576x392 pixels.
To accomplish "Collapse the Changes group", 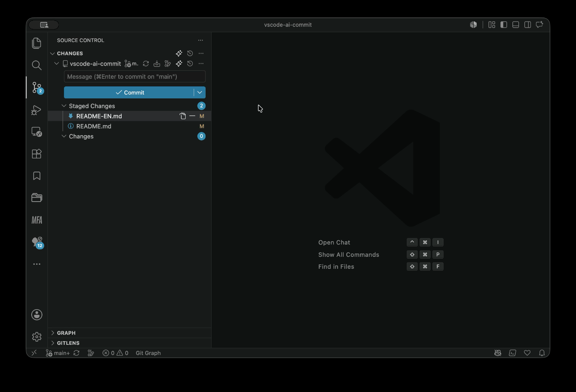I will [64, 136].
